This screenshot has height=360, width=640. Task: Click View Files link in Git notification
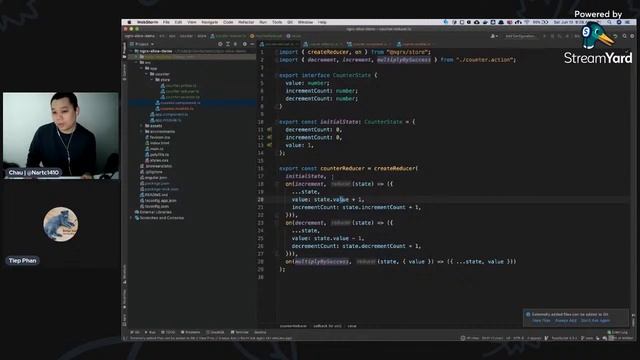click(x=541, y=320)
